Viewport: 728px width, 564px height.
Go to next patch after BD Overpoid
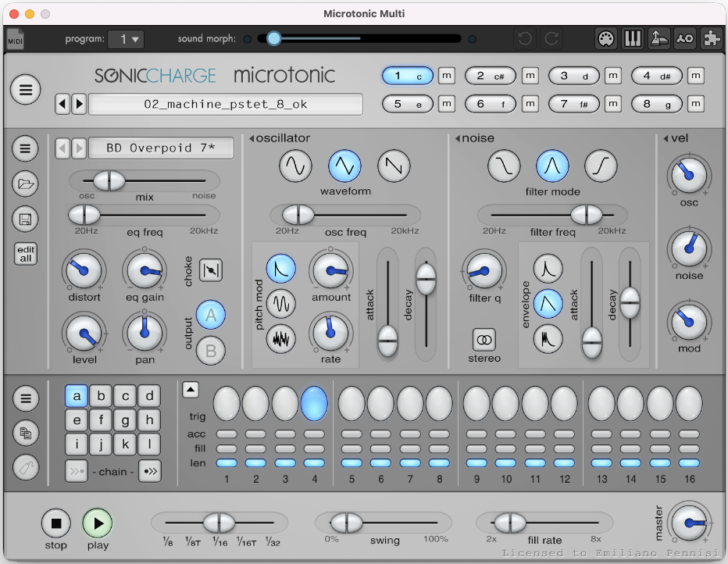pyautogui.click(x=79, y=148)
